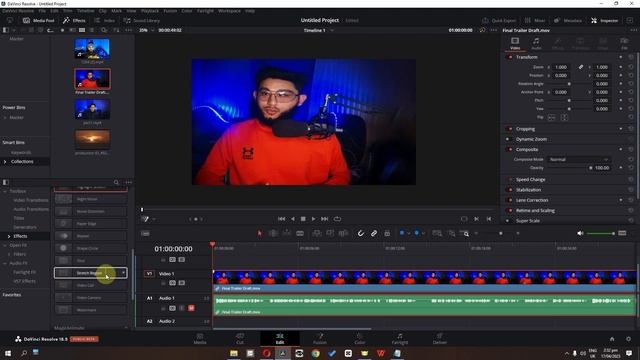Open Stretch Region effect dropdown arrow
Image resolution: width=640 pixels, height=360 pixels.
pos(123,273)
